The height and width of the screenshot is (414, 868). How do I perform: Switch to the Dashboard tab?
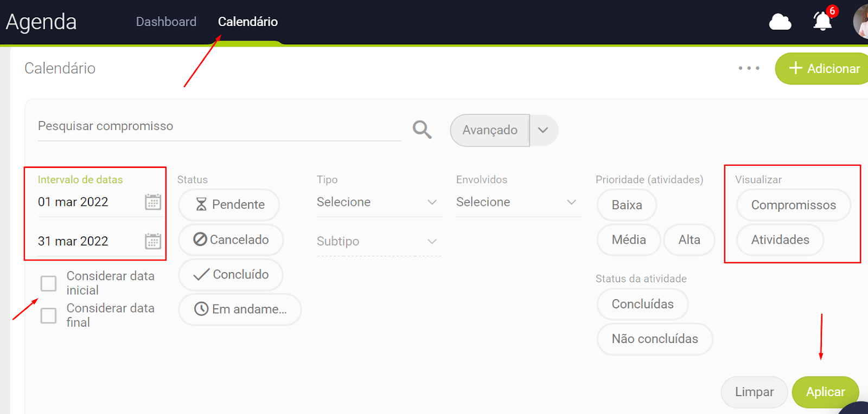point(166,22)
